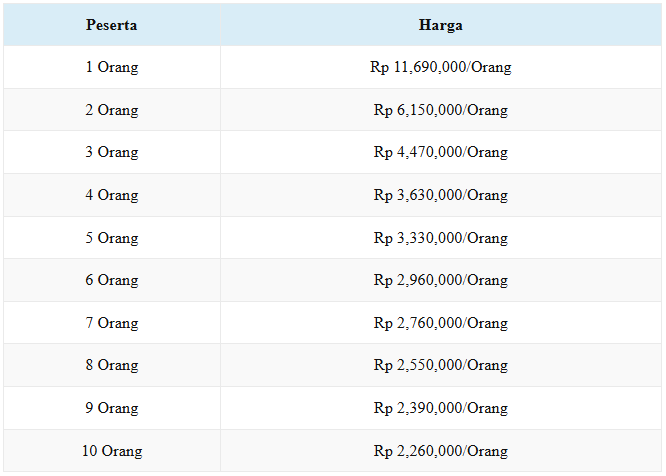Click the Peserta column header

pos(112,25)
